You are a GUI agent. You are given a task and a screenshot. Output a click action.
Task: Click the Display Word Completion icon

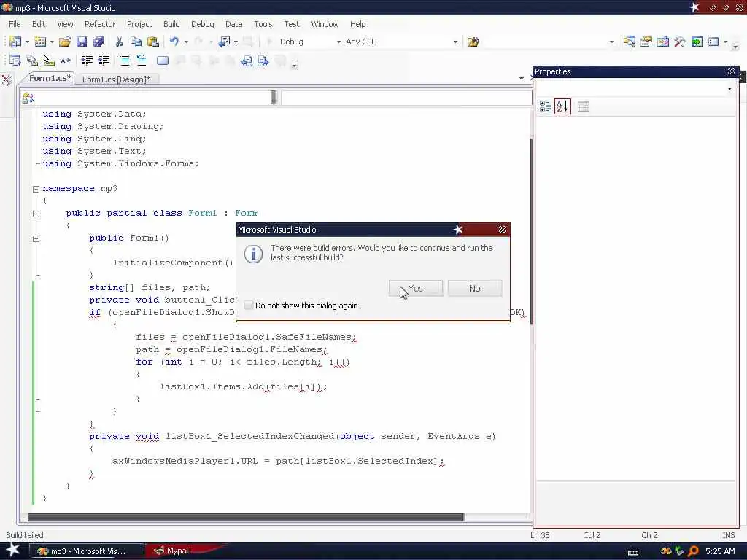[x=65, y=61]
